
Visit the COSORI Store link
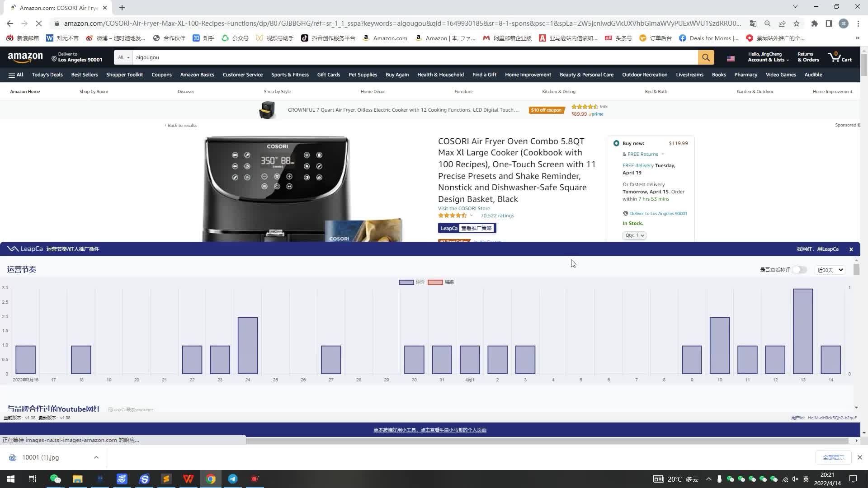click(463, 208)
